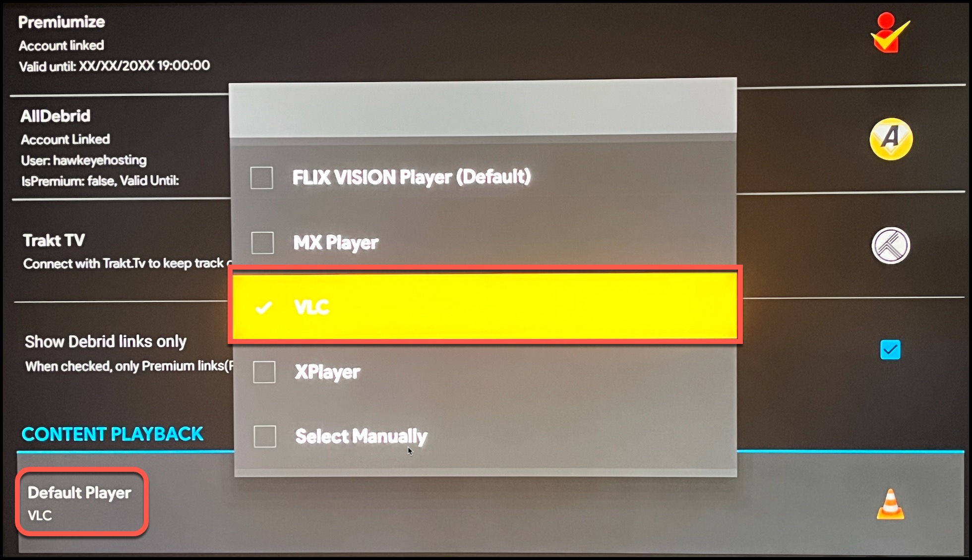
Task: Check the Select Manually checkbox
Action: click(265, 437)
